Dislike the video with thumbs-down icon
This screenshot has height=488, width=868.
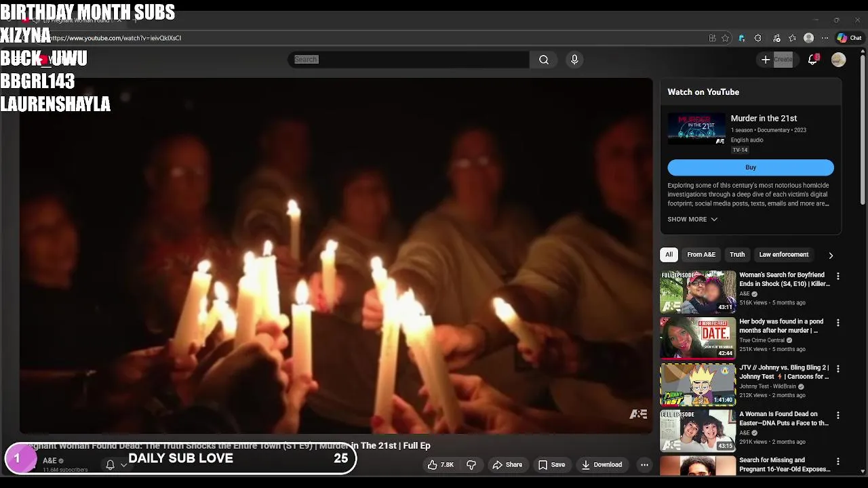471,465
